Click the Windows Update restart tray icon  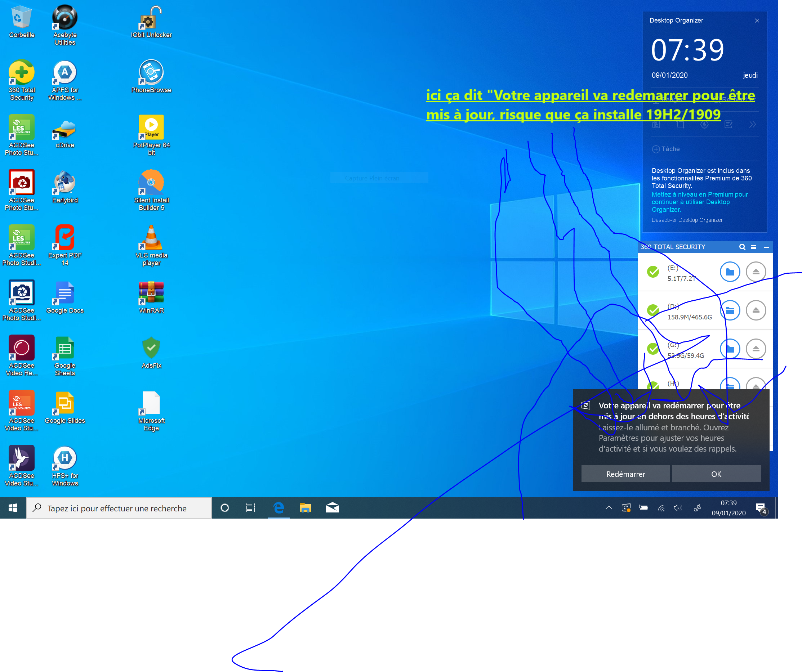pos(626,508)
